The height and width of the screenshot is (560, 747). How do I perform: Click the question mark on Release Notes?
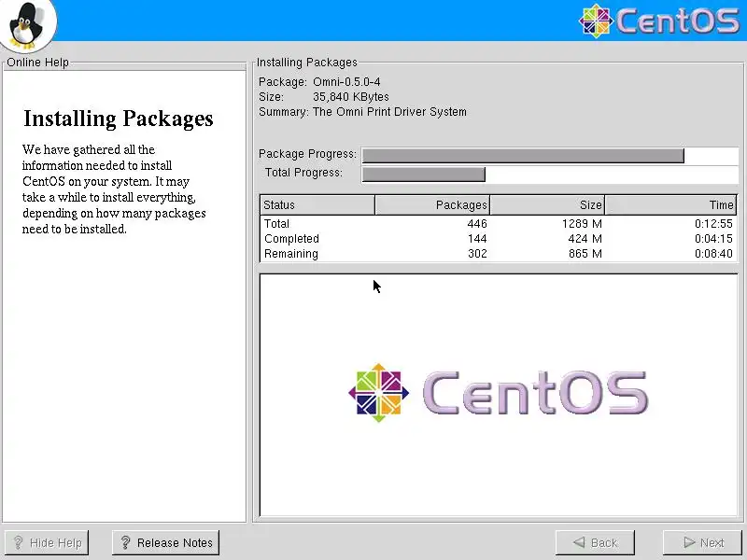[x=125, y=542]
